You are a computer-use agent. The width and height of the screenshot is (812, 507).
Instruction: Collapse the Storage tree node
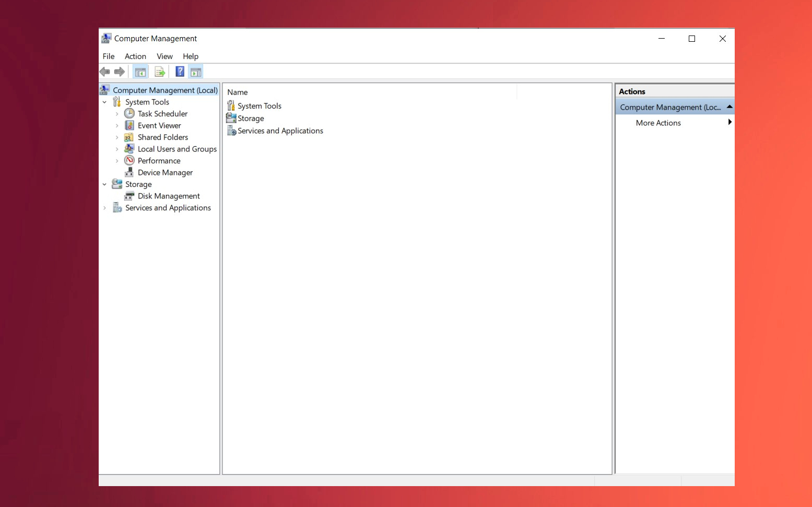104,184
